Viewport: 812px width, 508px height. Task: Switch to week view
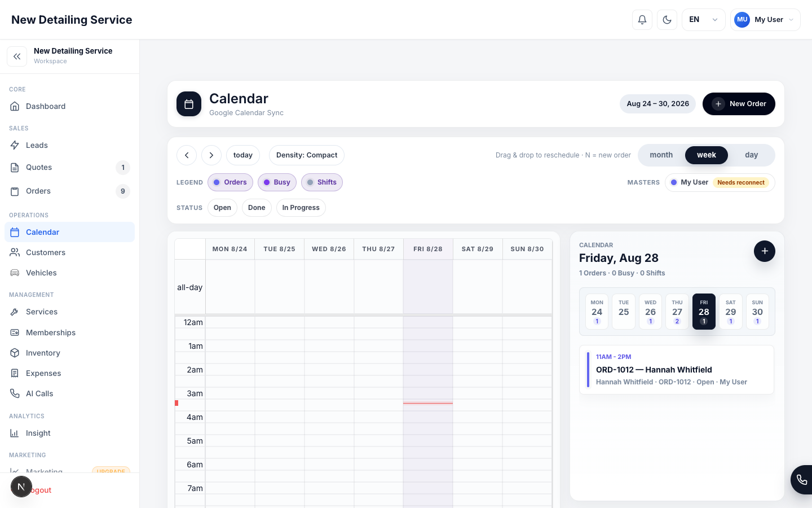coord(707,155)
